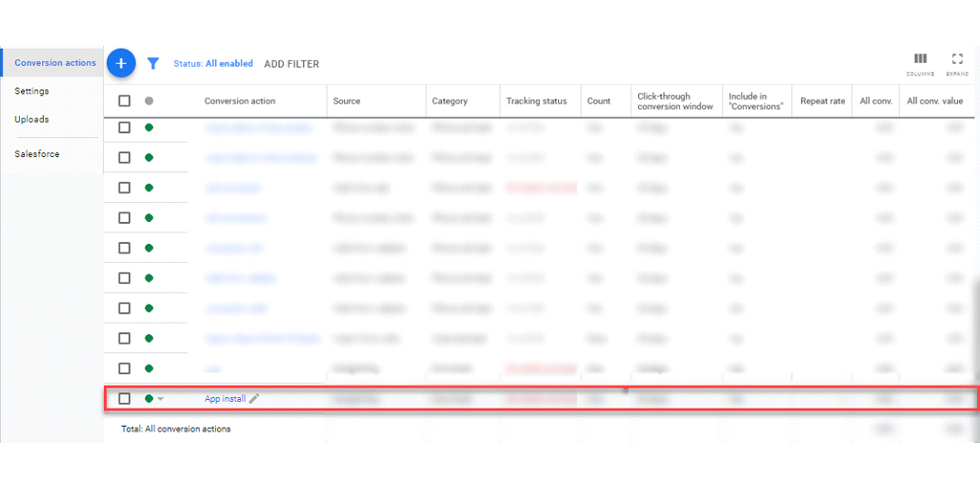Screen dimensions: 980x480
Task: Click the gray status dot in table header
Action: point(149,101)
